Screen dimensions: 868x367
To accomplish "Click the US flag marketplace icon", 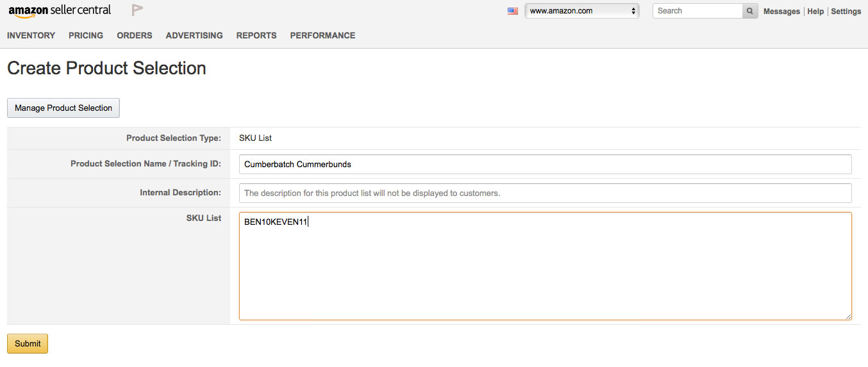I will click(512, 11).
